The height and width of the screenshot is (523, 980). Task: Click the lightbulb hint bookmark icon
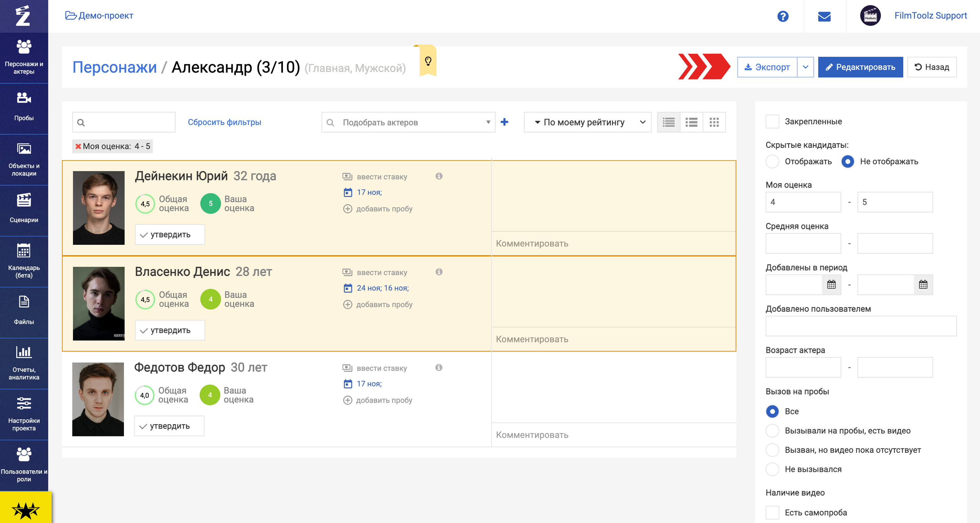428,61
